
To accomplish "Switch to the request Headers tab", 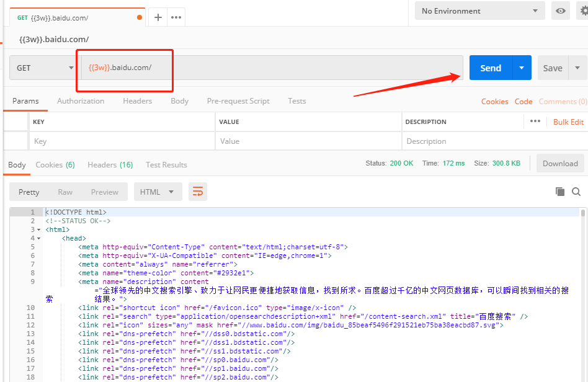I will (137, 101).
